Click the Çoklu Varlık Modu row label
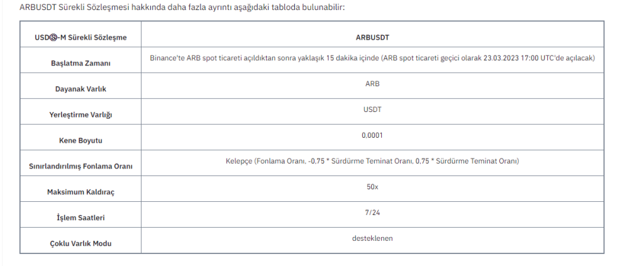Image resolution: width=644 pixels, height=266 pixels. (x=80, y=243)
